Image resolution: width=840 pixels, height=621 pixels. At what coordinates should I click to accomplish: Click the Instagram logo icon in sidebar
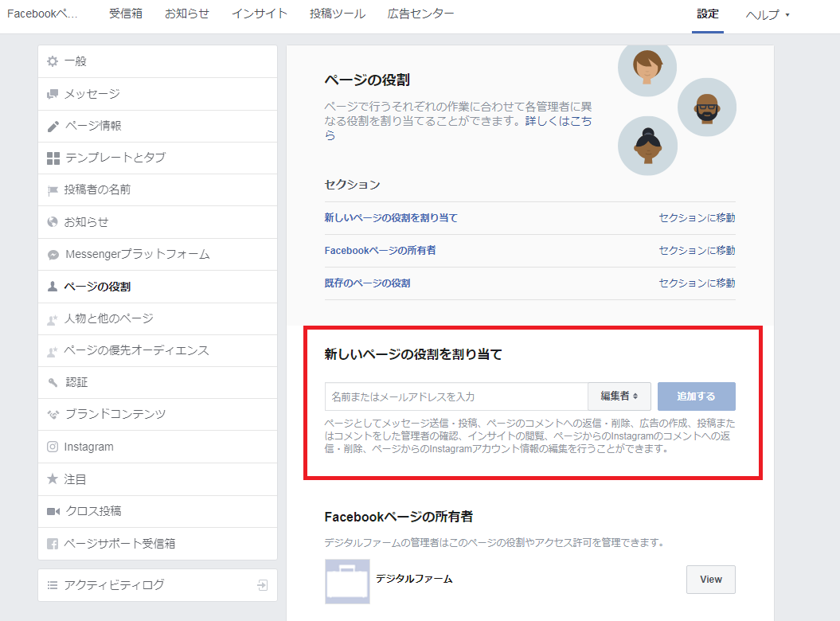coord(53,447)
